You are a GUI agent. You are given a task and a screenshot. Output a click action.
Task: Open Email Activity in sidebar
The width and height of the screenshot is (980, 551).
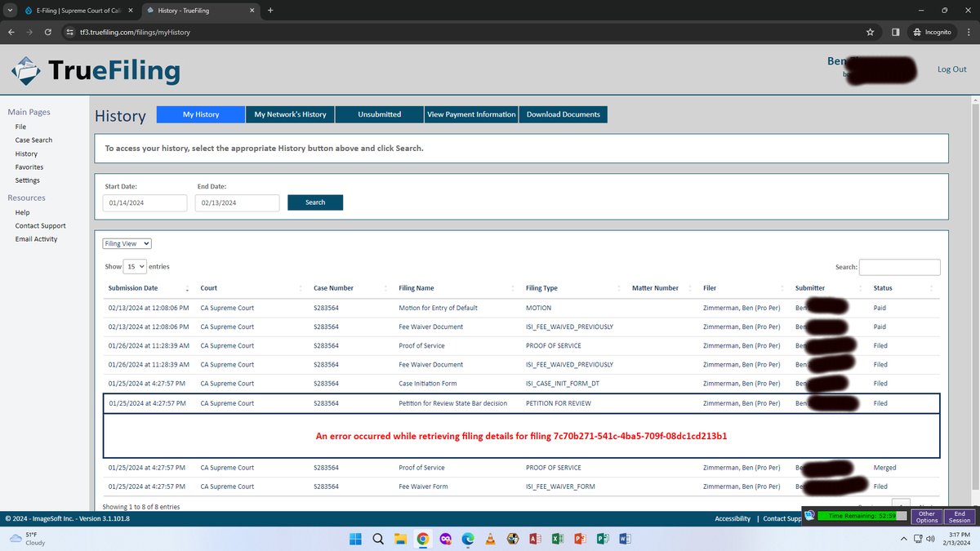[36, 239]
